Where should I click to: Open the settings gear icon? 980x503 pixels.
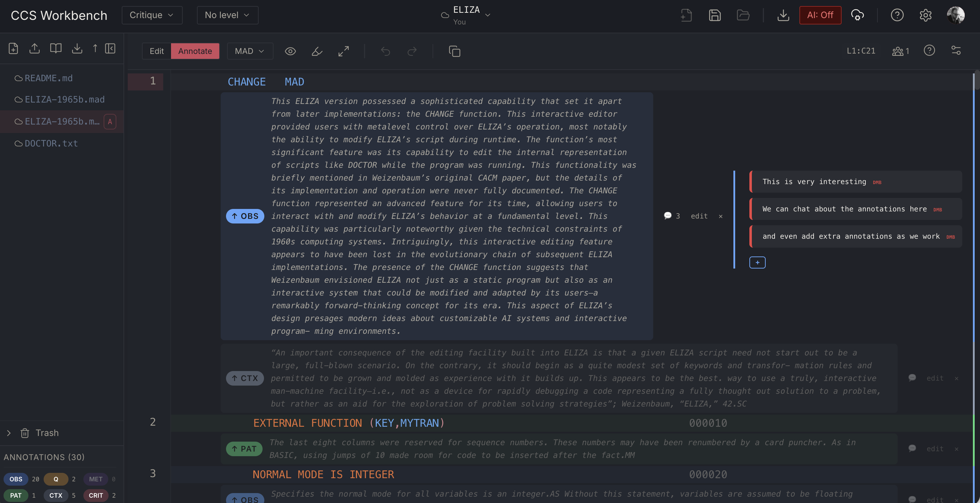click(925, 15)
